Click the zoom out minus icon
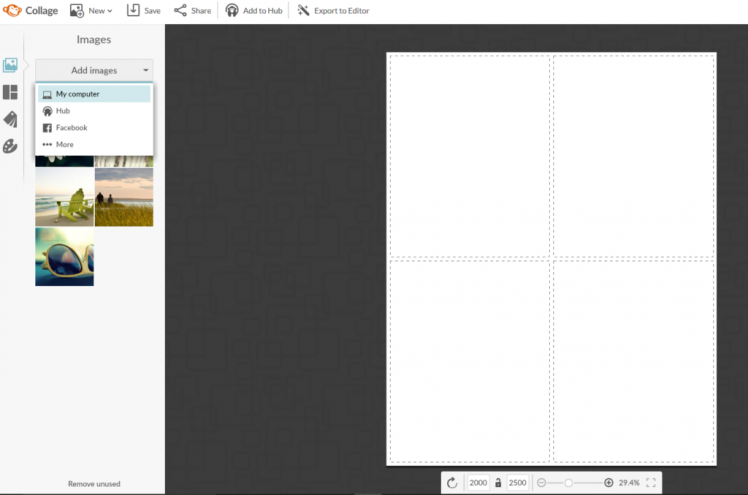748x495 pixels. coord(541,483)
